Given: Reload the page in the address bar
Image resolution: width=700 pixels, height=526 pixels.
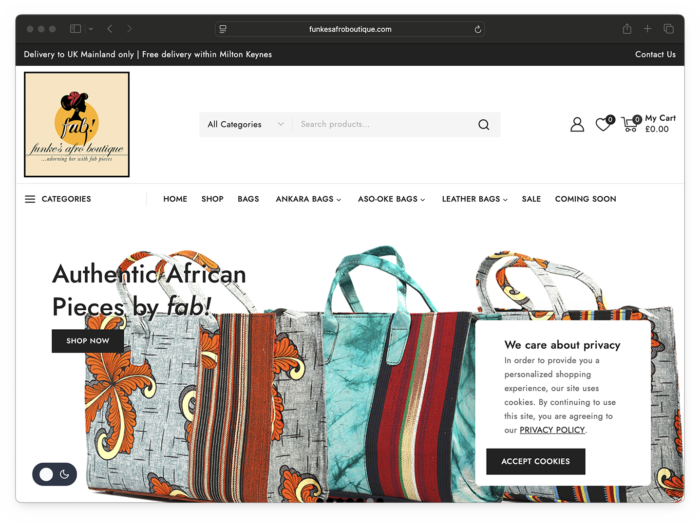Looking at the screenshot, I should (x=478, y=29).
